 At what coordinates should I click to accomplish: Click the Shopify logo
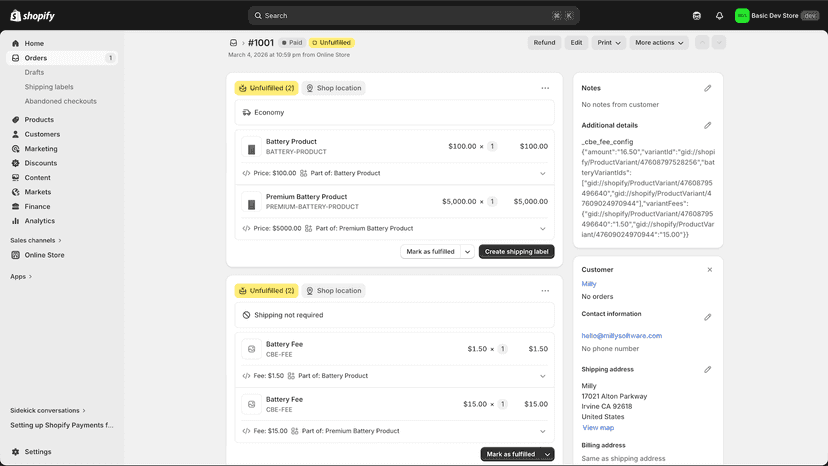coord(32,16)
